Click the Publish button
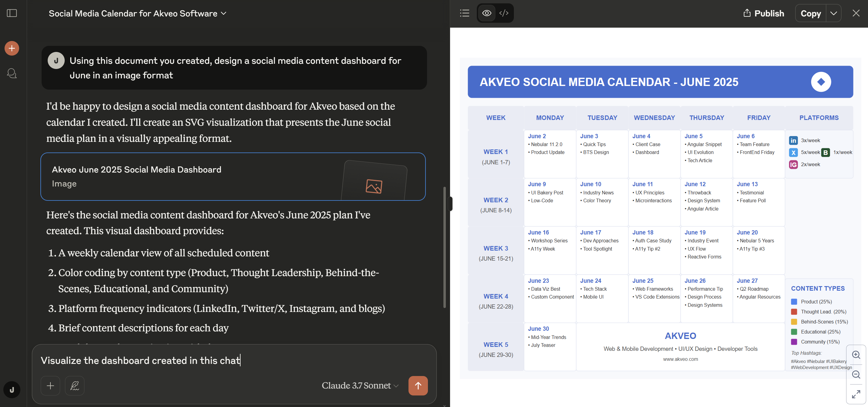868x407 pixels. (764, 13)
